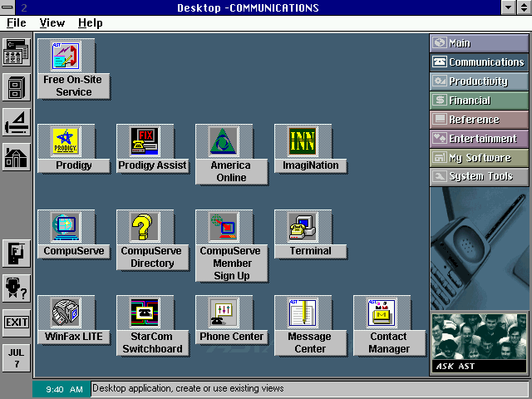
Task: Open the file cabinet sidebar icon
Action: pos(17,87)
